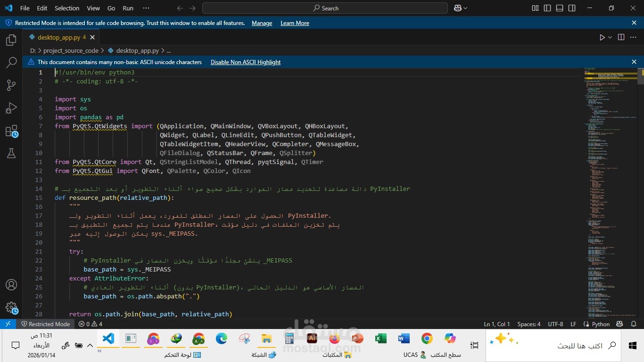Click the D: drive breadcrumb
The image size is (644, 362).
point(33,50)
